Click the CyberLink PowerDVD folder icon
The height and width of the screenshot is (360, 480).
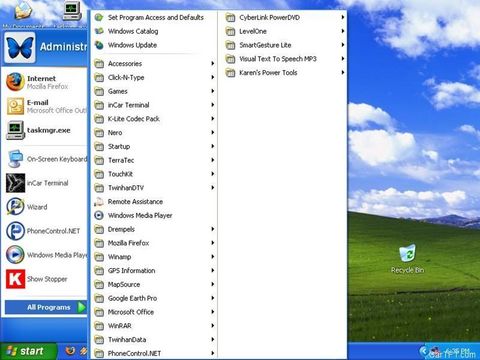230,17
